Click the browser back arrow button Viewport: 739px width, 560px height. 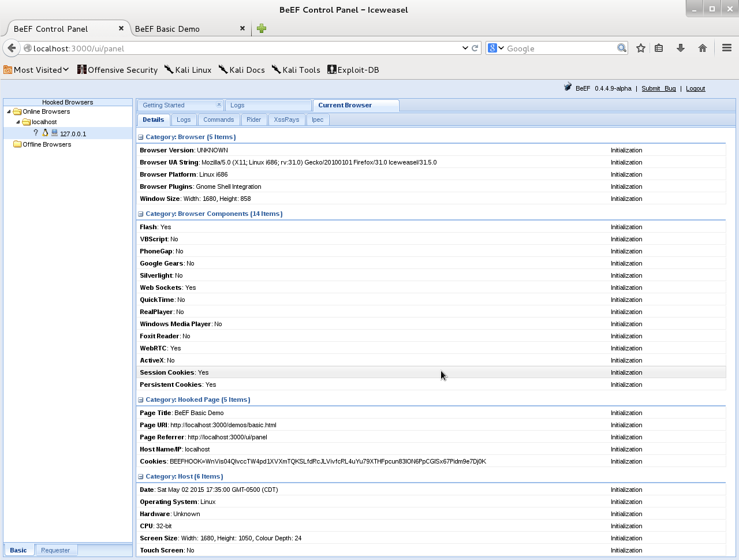point(12,48)
